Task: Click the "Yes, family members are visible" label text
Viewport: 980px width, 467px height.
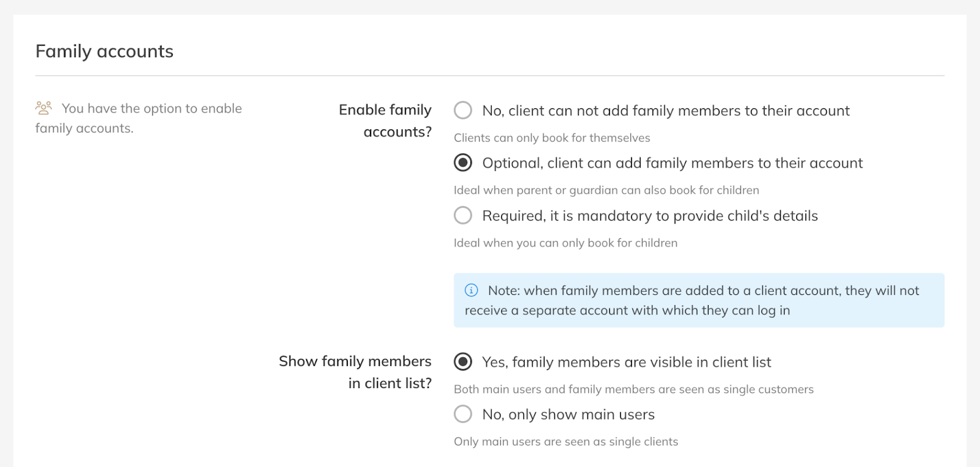Action: 626,362
